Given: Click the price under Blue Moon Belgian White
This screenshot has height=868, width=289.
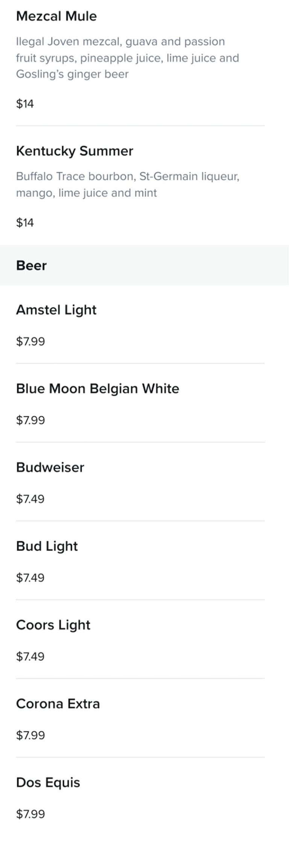Looking at the screenshot, I should (x=30, y=420).
